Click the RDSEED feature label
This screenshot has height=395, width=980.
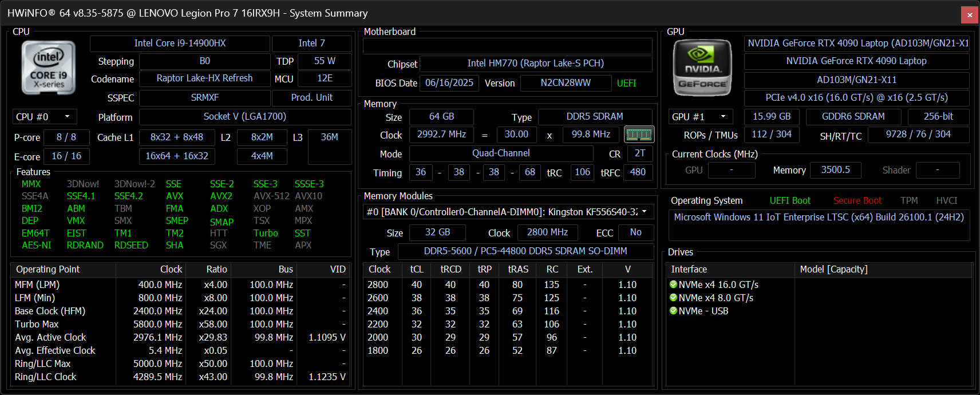[131, 246]
